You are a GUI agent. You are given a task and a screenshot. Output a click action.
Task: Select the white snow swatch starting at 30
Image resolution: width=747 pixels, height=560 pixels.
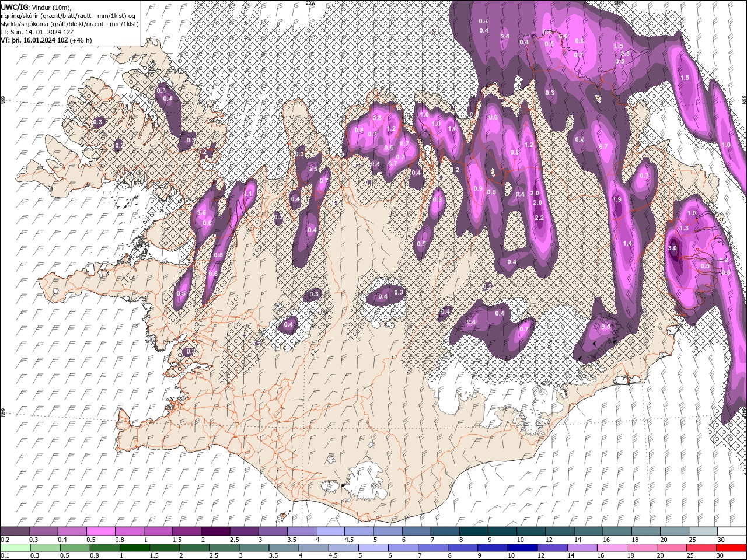(x=732, y=531)
